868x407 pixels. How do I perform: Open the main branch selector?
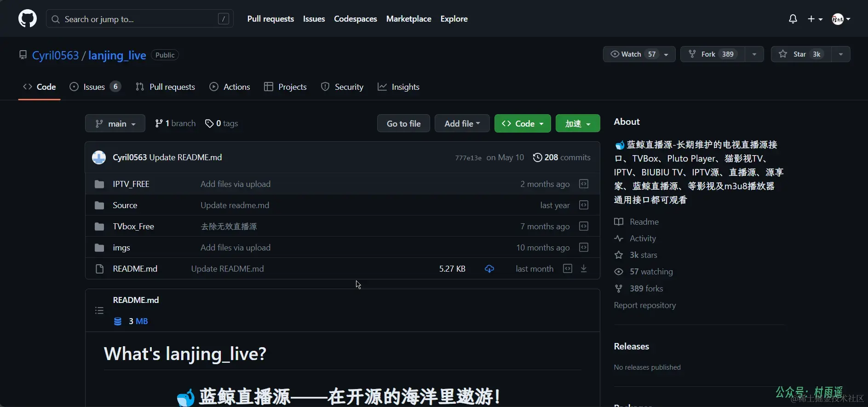point(115,123)
